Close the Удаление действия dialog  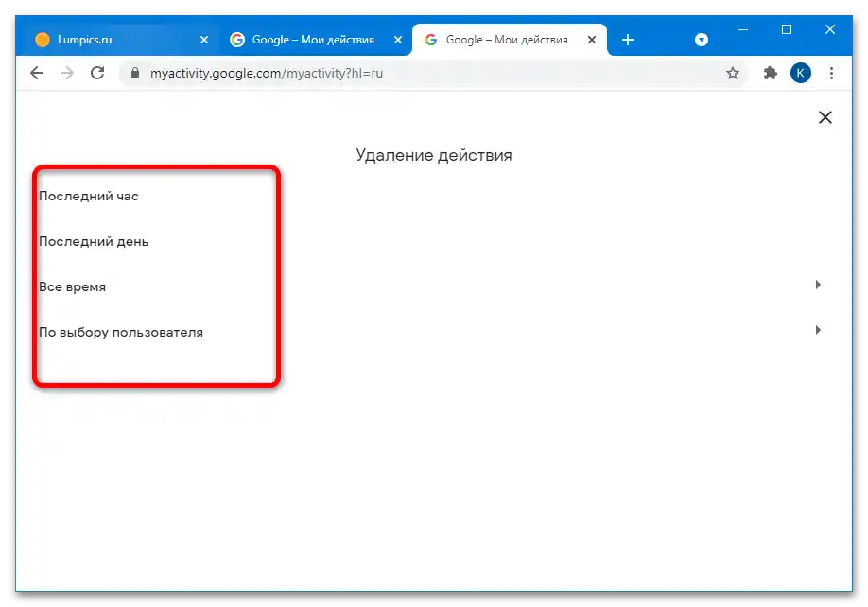coord(825,116)
